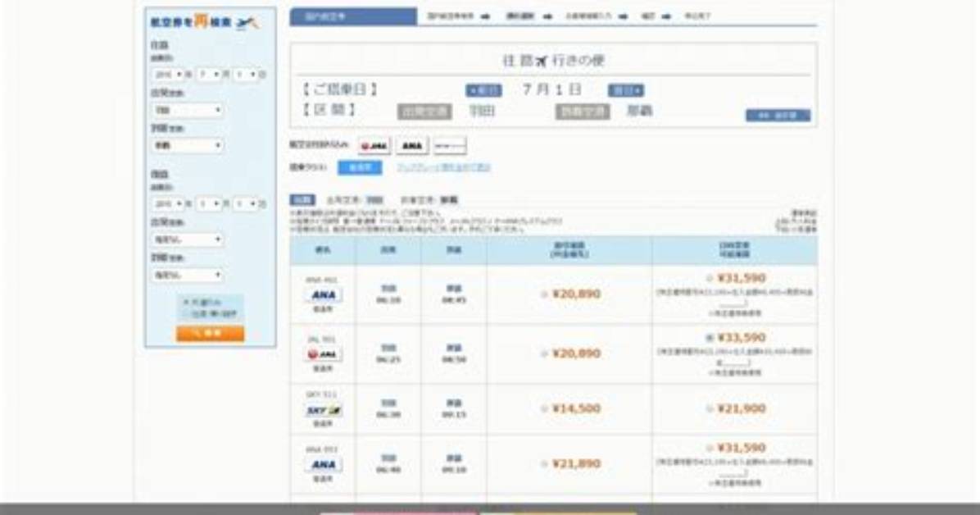Image resolution: width=980 pixels, height=515 pixels.
Task: Filter flights by the ANA airline logo
Action: point(412,146)
